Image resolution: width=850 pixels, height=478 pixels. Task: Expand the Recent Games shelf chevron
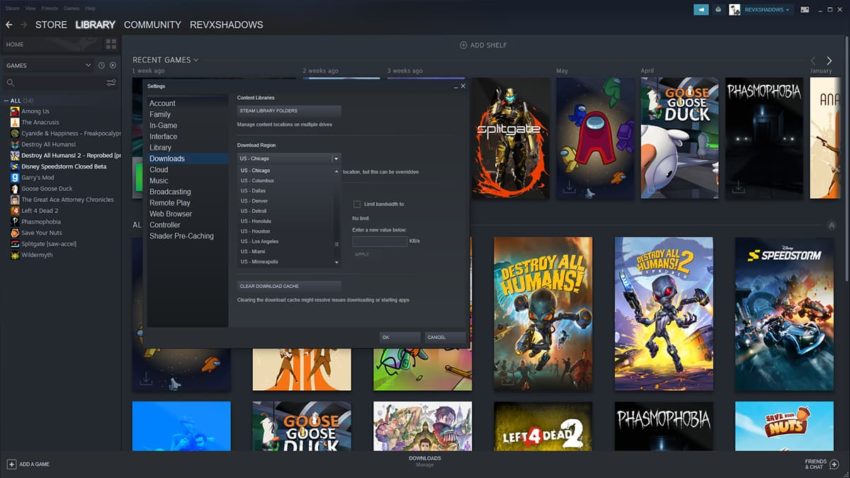point(196,60)
